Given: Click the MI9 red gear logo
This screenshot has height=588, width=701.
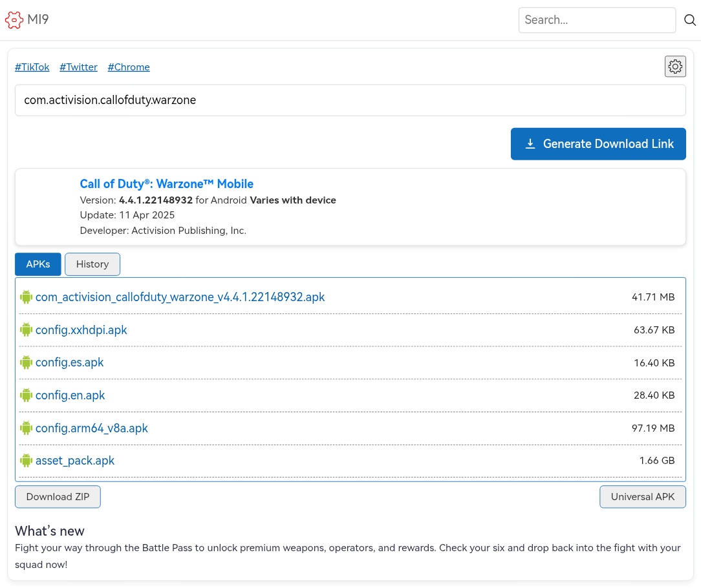Looking at the screenshot, I should pyautogui.click(x=14, y=19).
